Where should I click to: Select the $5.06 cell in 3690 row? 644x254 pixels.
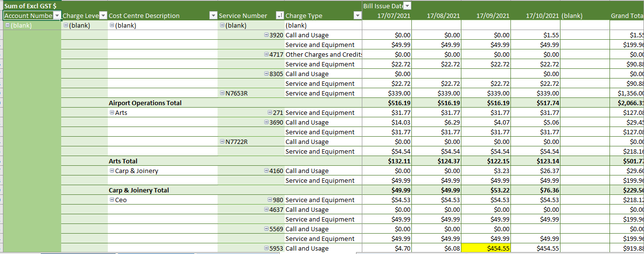pyautogui.click(x=536, y=122)
